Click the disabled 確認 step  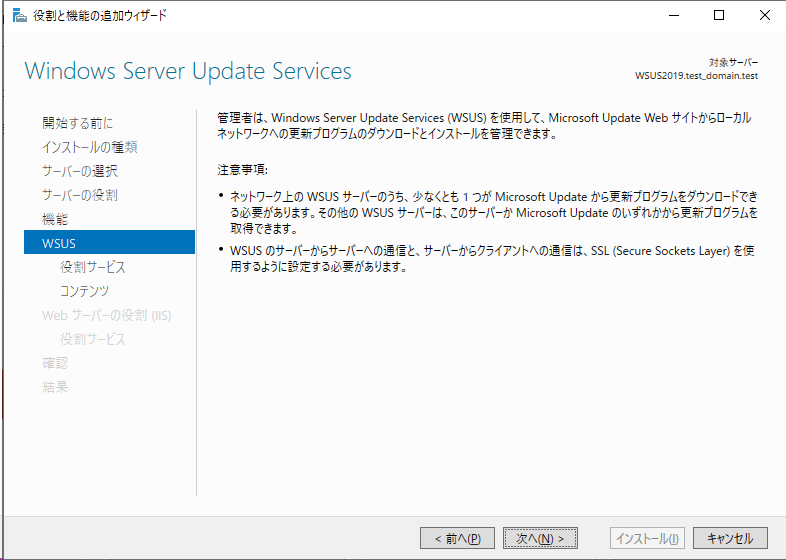55,363
